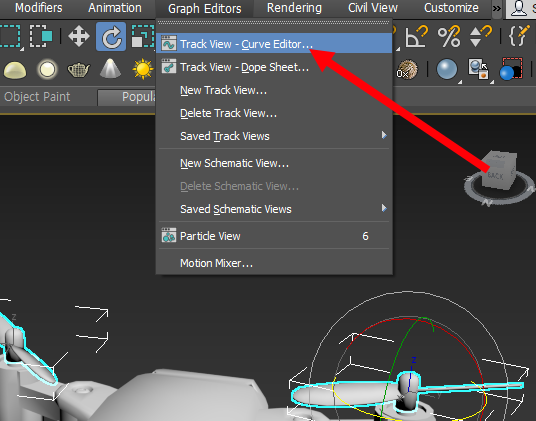The width and height of the screenshot is (536, 421).
Task: Click the Particle View menu item icon
Action: pyautogui.click(x=169, y=235)
